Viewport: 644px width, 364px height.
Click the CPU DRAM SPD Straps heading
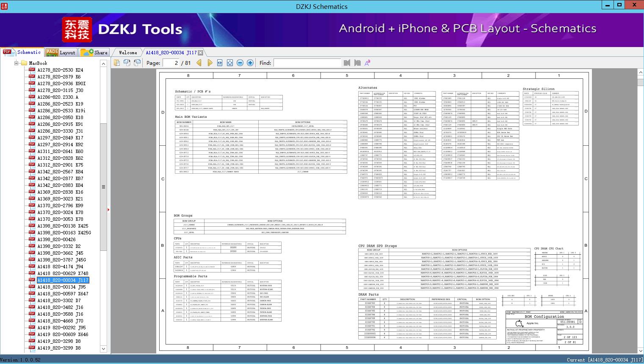click(x=378, y=246)
